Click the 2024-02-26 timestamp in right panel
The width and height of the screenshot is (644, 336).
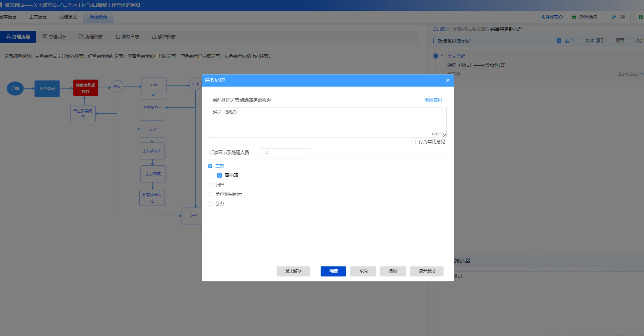click(x=631, y=74)
